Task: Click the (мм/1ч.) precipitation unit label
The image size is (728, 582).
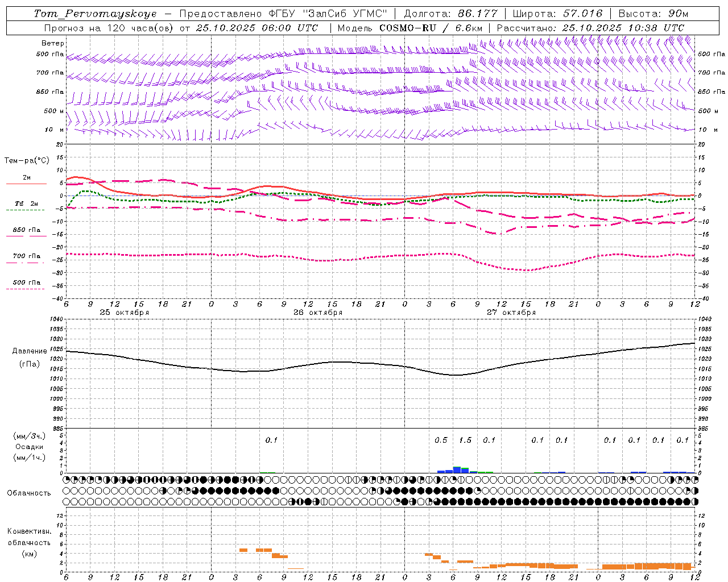Action: (30, 458)
